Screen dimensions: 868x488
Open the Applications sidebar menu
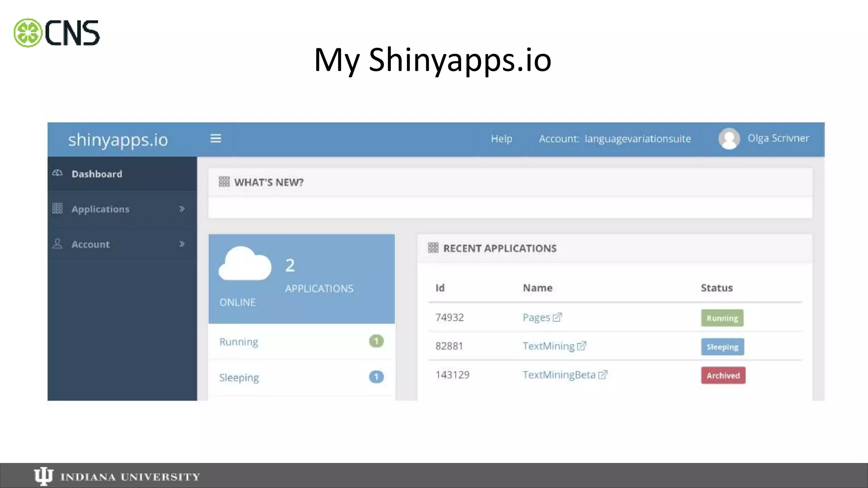click(x=122, y=209)
